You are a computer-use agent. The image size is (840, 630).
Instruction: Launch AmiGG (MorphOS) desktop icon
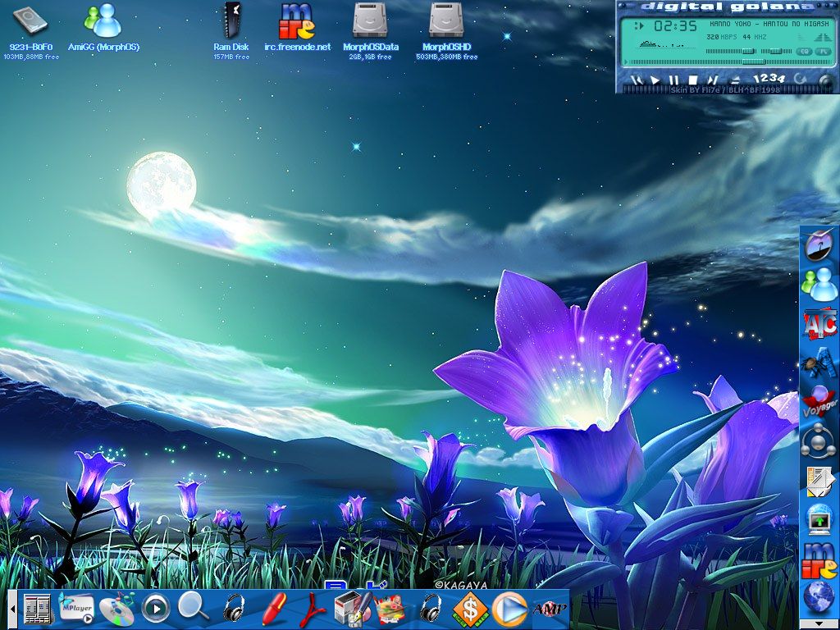point(103,21)
